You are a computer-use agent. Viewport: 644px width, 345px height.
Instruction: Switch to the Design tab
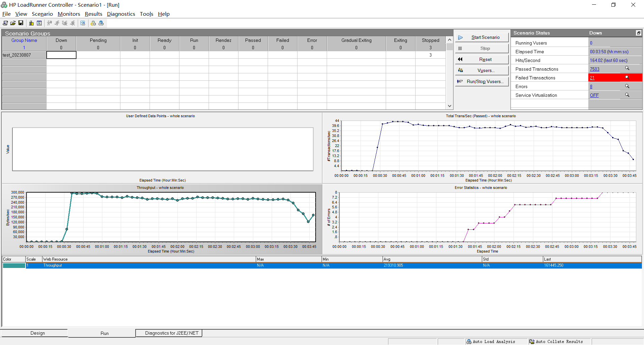click(35, 333)
